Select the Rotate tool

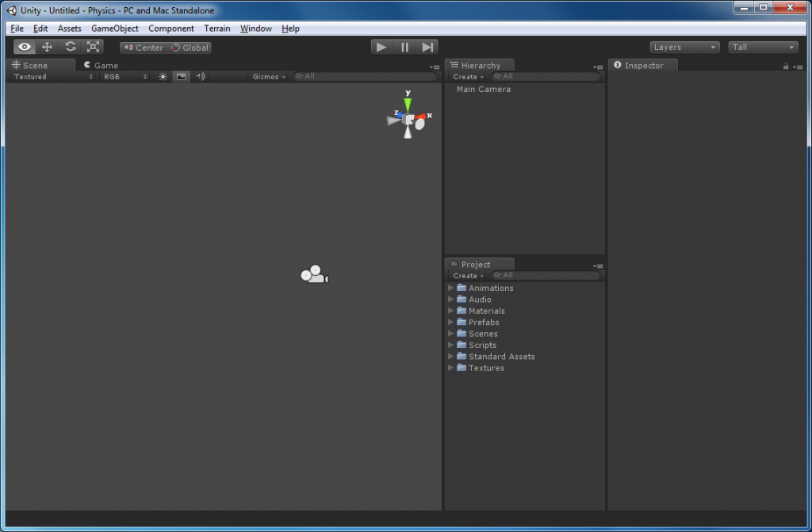[71, 47]
